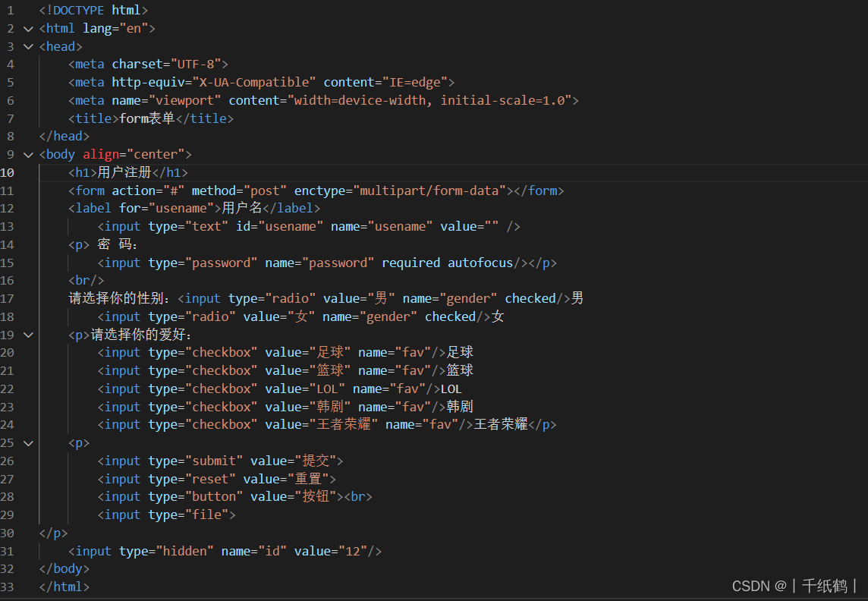Place cursor on the UTF-8 charset value

[196, 65]
